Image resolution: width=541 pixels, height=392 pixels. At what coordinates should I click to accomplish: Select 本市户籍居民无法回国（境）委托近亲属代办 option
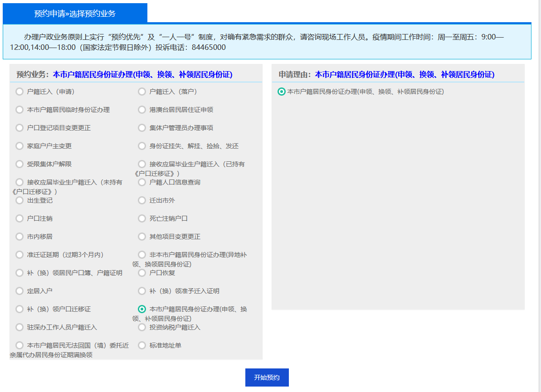19,345
